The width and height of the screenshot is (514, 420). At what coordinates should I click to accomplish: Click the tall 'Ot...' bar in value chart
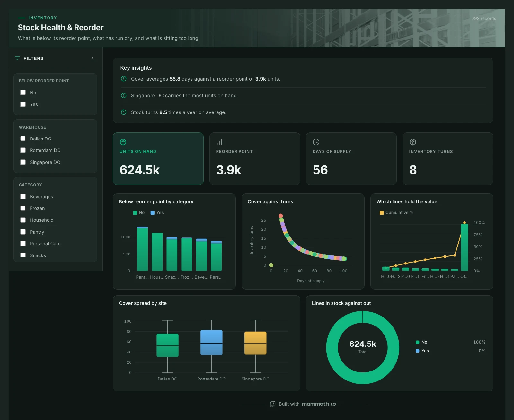tap(465, 247)
